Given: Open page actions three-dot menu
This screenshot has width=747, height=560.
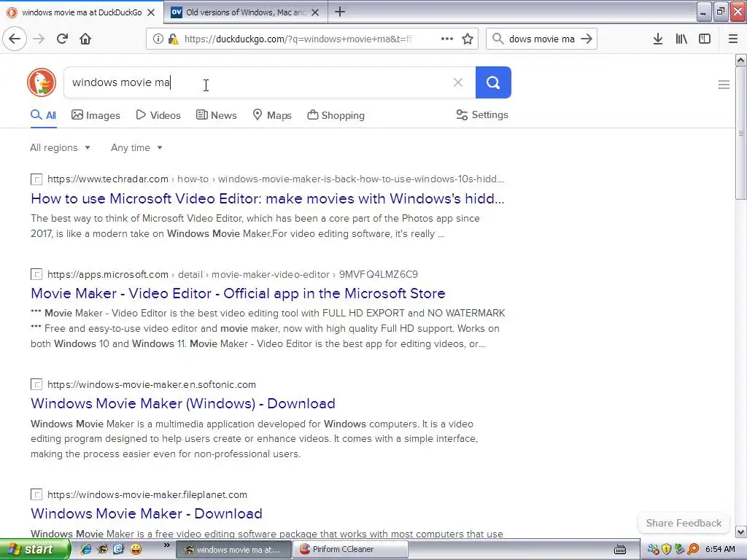Looking at the screenshot, I should [x=447, y=39].
